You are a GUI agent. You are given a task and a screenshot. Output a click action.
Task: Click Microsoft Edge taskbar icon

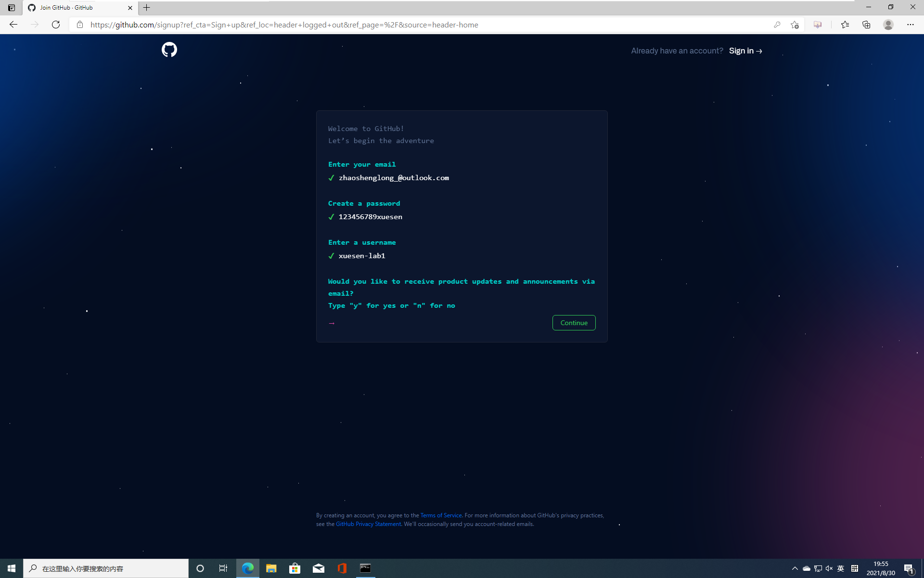click(248, 568)
